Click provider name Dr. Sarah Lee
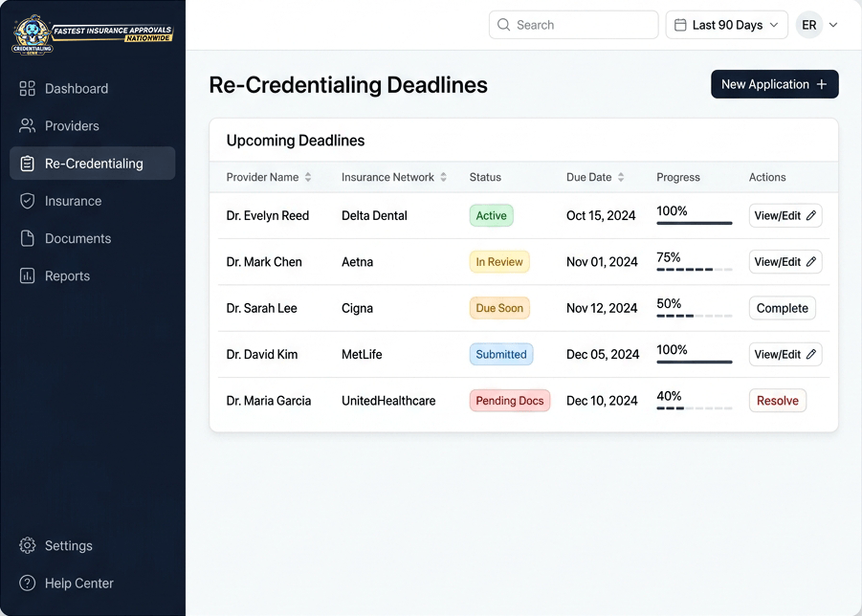Viewport: 862px width, 616px height. pos(262,308)
